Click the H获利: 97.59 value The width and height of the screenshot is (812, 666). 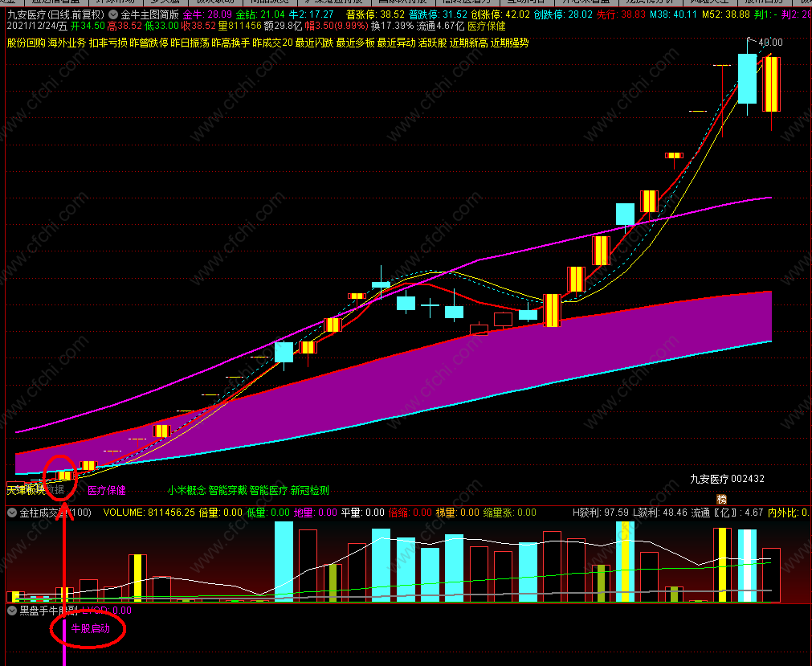point(601,513)
